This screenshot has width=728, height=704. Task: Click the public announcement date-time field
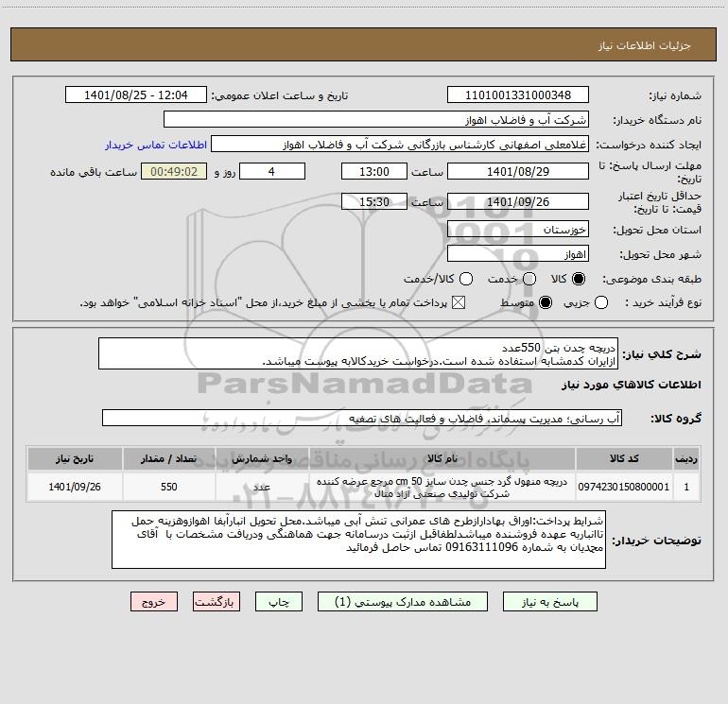[136, 95]
